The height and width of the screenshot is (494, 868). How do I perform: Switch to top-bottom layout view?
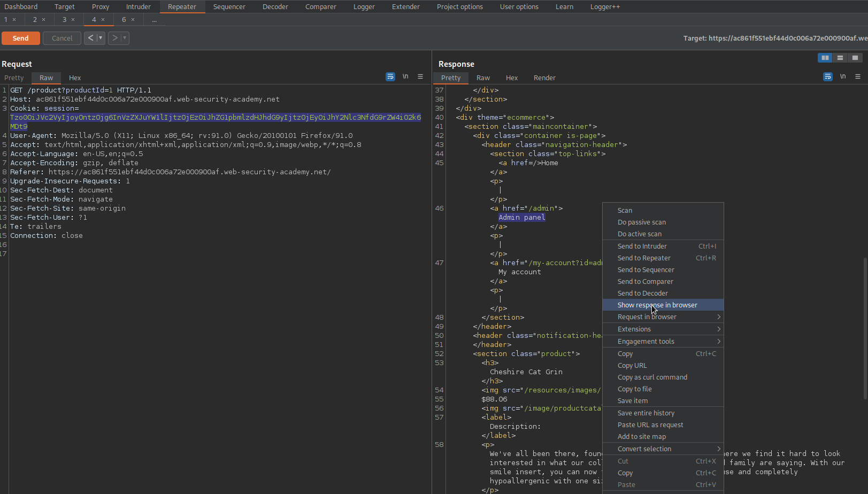point(840,58)
